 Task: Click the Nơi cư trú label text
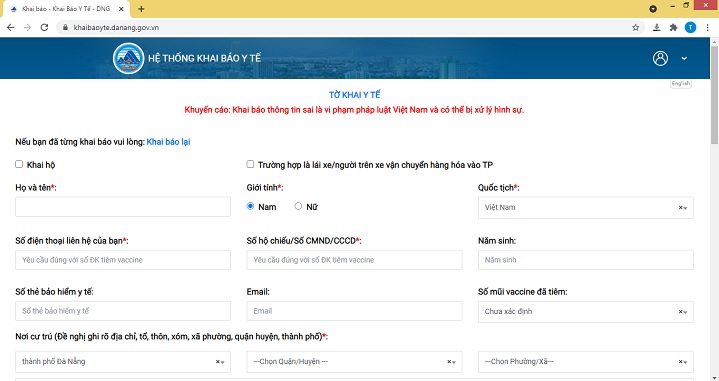pos(171,337)
